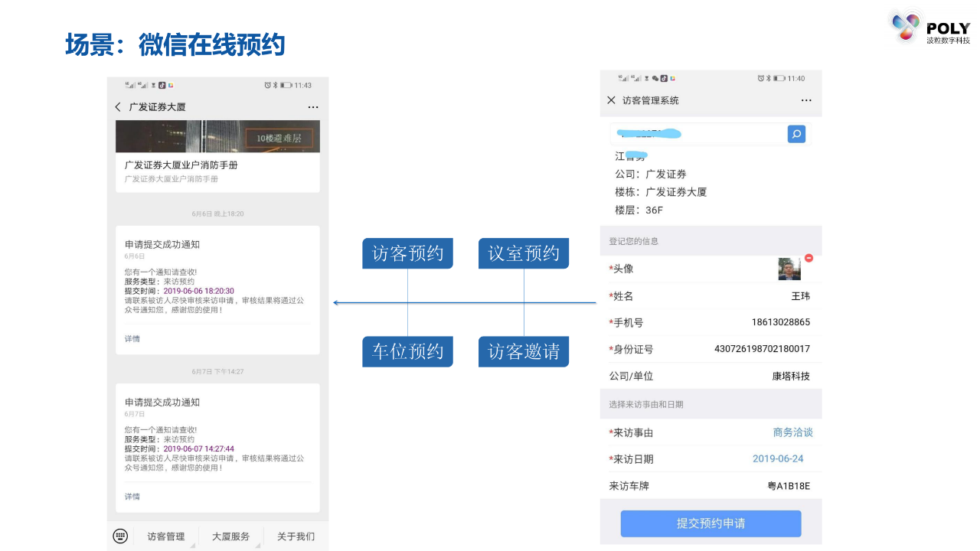Click the POLY logo

[x=930, y=28]
